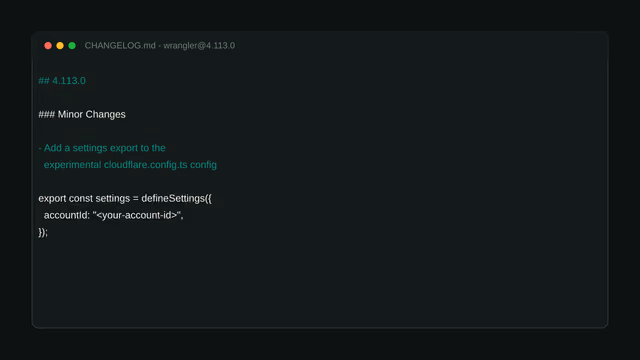Click the empty area below the code
640x360 pixels.
click(x=320, y=282)
